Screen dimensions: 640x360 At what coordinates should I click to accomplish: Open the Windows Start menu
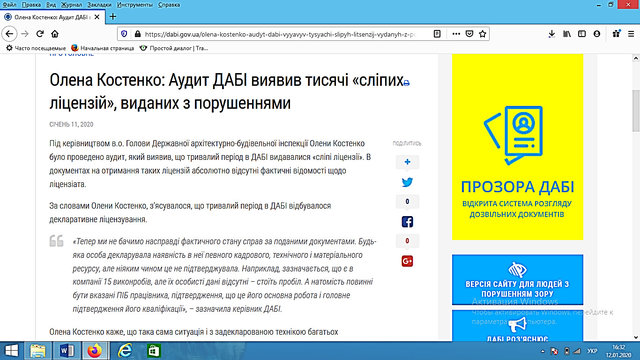11,351
